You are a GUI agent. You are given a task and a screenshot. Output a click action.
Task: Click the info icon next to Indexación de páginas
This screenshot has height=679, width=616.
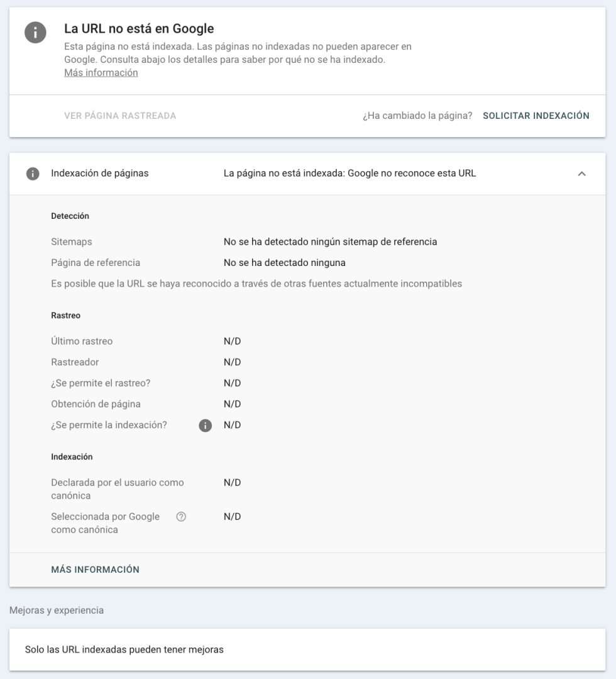33,174
